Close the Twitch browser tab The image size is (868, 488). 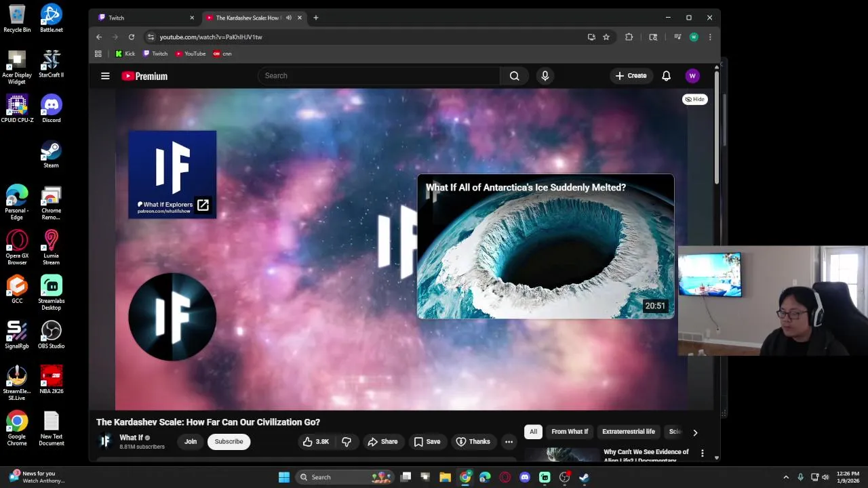click(192, 18)
